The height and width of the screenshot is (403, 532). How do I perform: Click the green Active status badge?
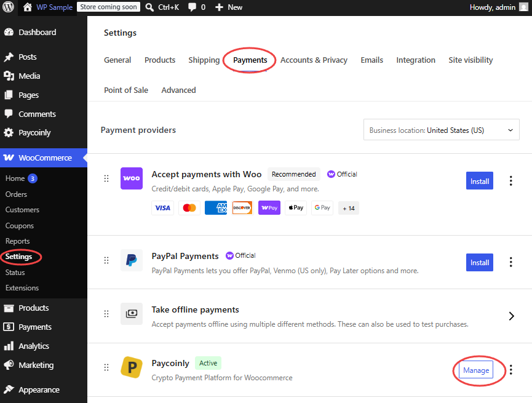(x=208, y=363)
